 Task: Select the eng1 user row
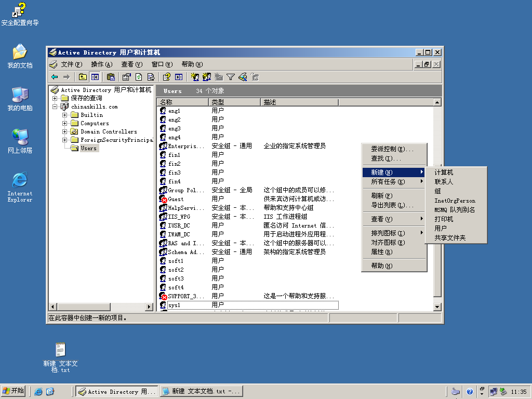coord(248,111)
